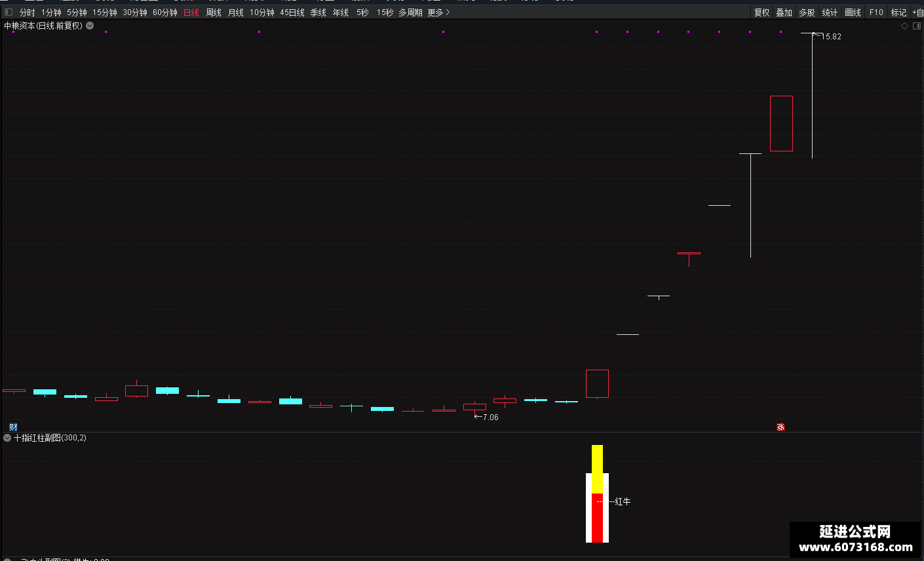Click the yellow segment of the indicator bar
This screenshot has height=561, width=924.
click(597, 469)
